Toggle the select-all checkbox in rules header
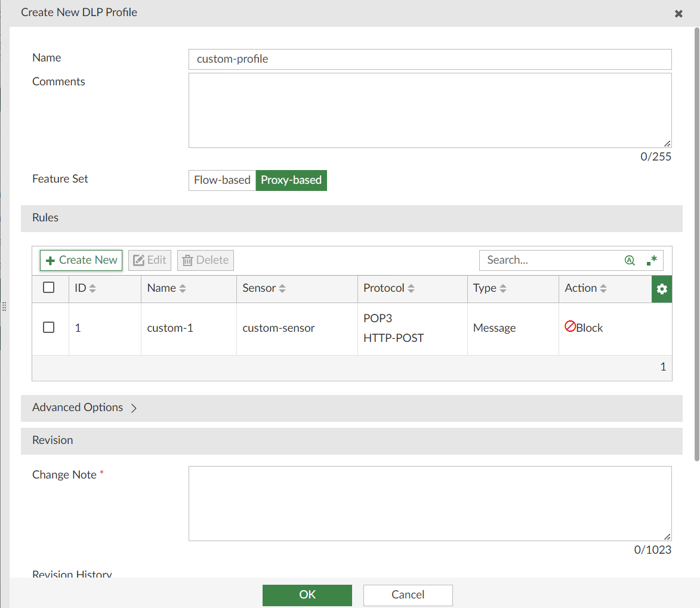 tap(50, 288)
